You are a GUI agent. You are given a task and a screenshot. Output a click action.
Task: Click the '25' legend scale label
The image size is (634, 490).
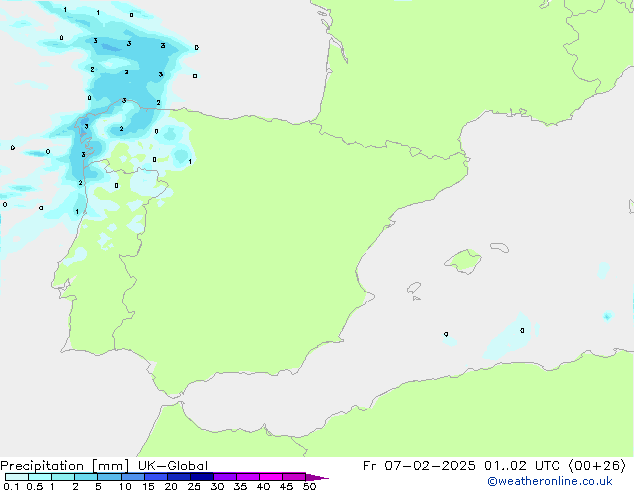194,486
